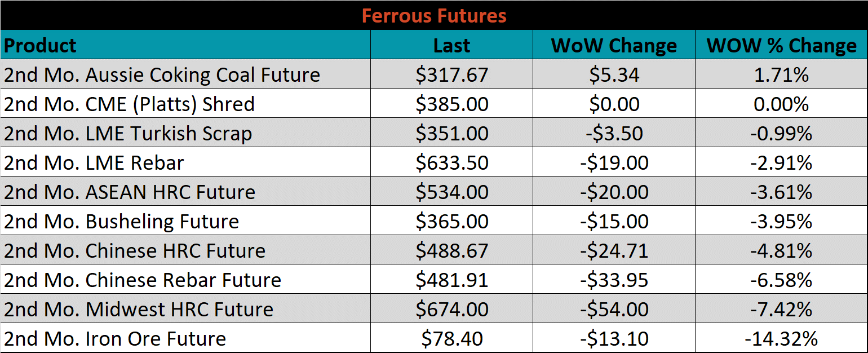Image resolution: width=868 pixels, height=353 pixels.
Task: Click Chinese Rebar Future last price $481.91
Action: click(x=451, y=280)
